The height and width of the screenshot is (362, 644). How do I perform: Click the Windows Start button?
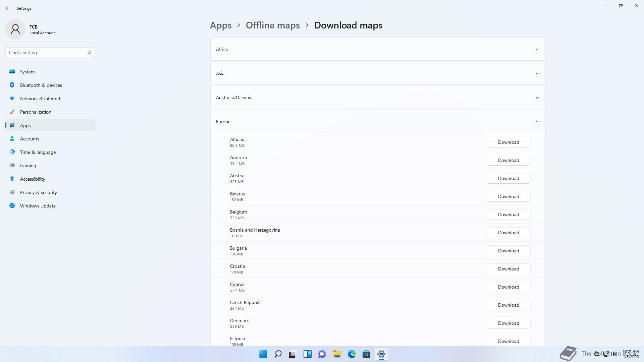[x=263, y=354]
